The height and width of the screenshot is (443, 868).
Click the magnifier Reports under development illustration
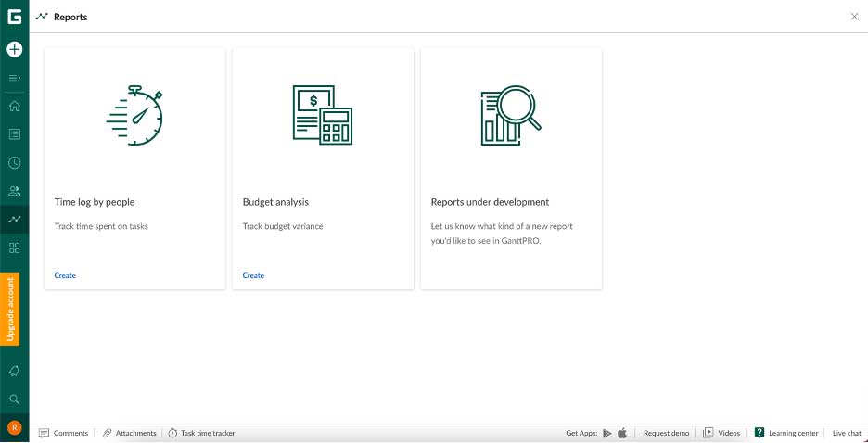click(x=510, y=115)
